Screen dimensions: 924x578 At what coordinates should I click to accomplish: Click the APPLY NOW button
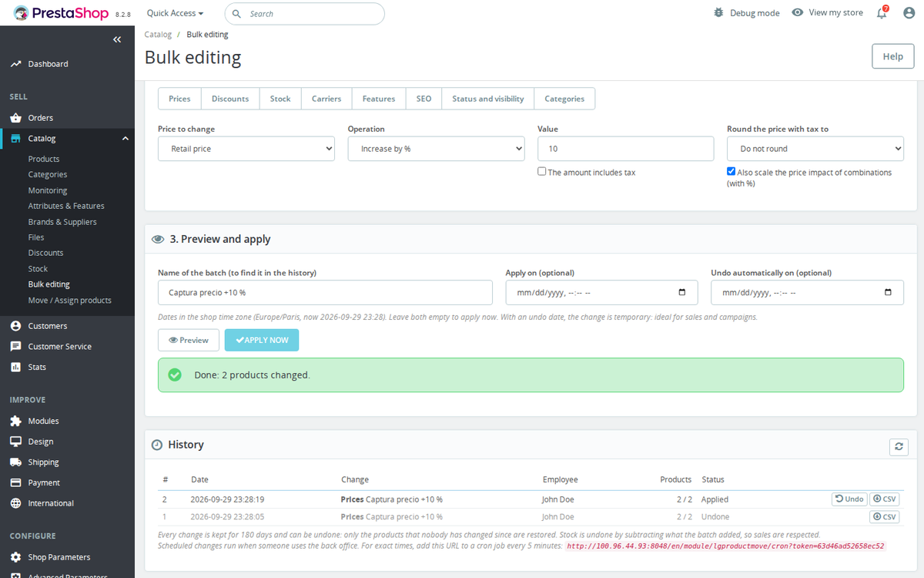[262, 340]
